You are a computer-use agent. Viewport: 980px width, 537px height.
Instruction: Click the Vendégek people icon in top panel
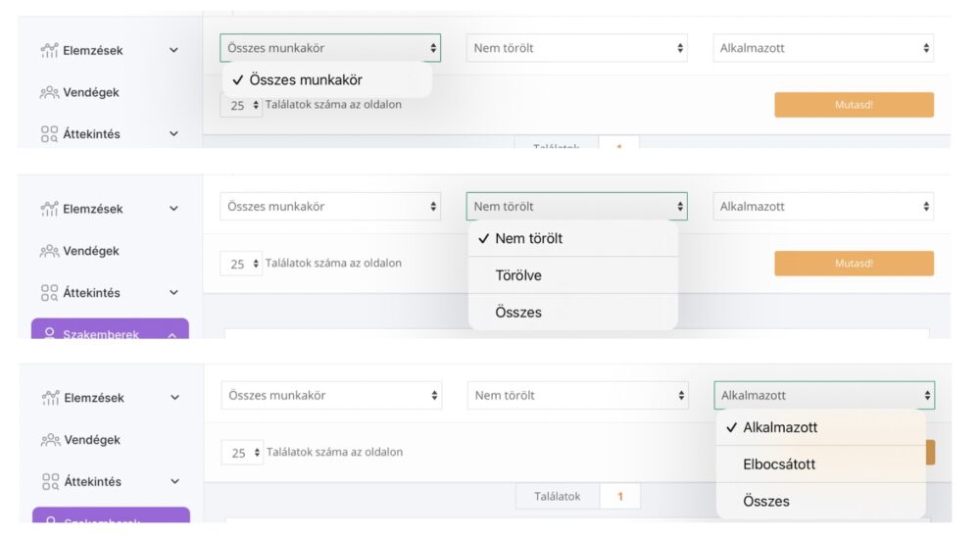pos(50,92)
